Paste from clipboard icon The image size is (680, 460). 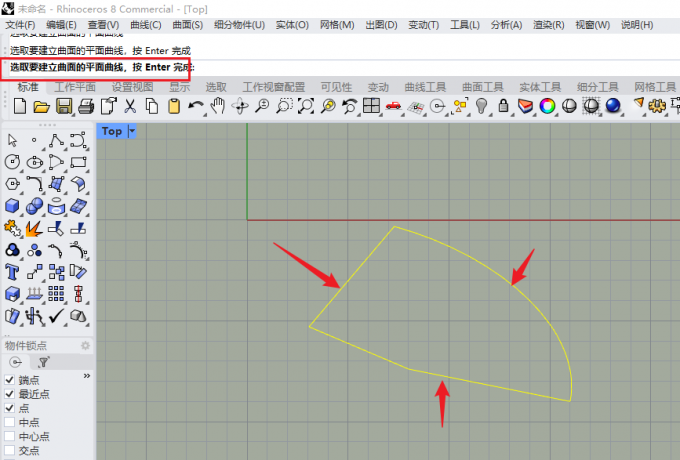[174, 106]
